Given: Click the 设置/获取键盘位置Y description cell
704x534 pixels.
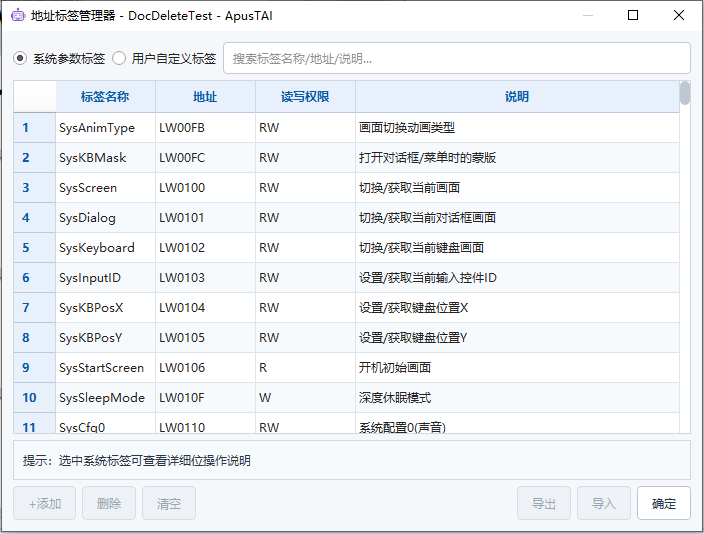Looking at the screenshot, I should 517,338.
